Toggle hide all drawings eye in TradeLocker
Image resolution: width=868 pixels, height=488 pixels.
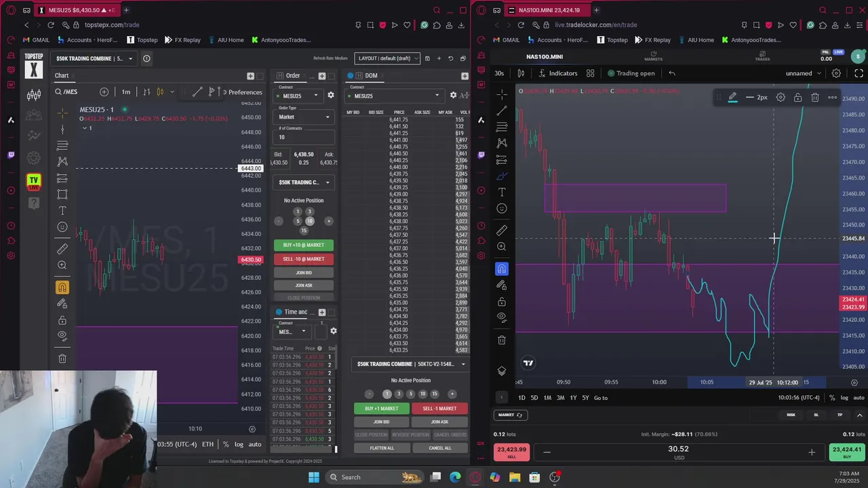[502, 317]
